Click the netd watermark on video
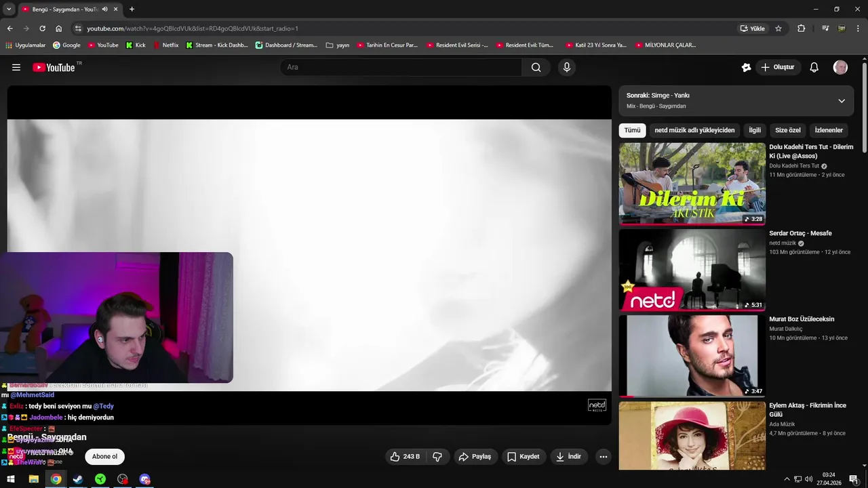This screenshot has height=488, width=868. pos(597,405)
